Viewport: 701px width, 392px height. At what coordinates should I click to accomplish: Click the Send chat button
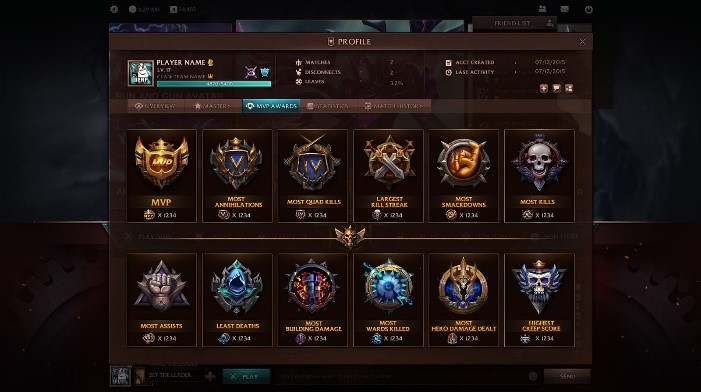pyautogui.click(x=567, y=376)
